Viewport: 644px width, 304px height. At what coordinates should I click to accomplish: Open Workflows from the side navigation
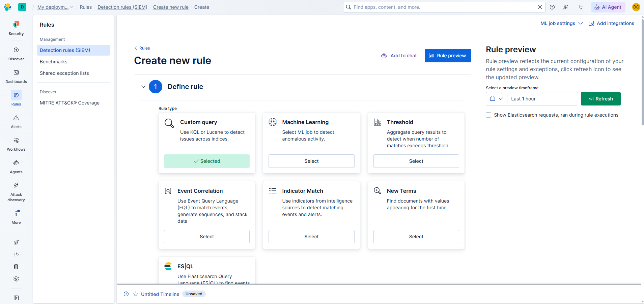(16, 144)
